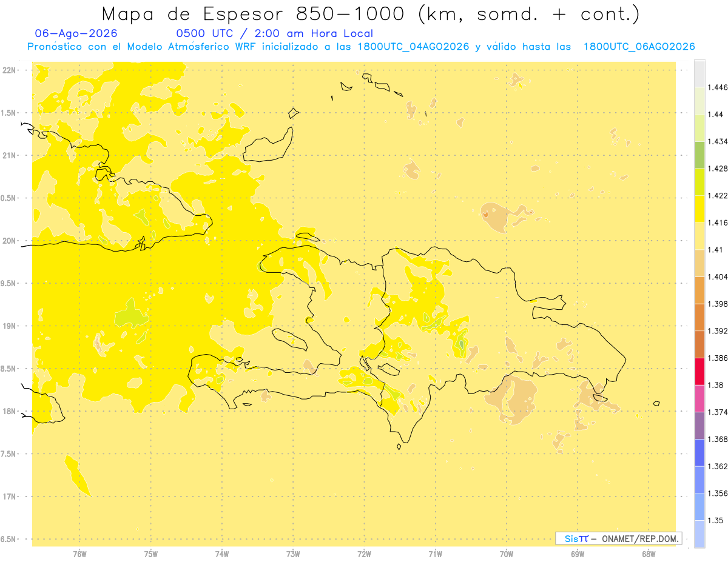Click the longitude axis label '75W'
The image size is (728, 562).
pyautogui.click(x=151, y=554)
